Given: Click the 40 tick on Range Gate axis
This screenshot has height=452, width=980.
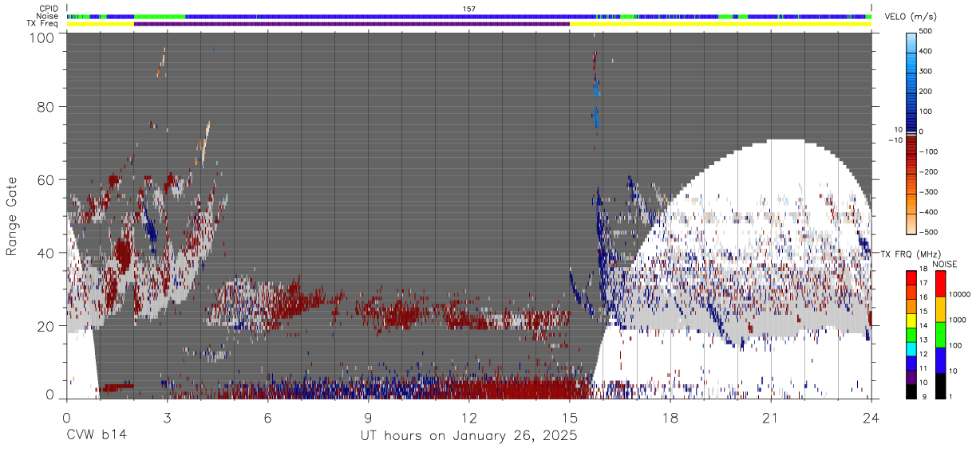Looking at the screenshot, I should pyautogui.click(x=45, y=253).
